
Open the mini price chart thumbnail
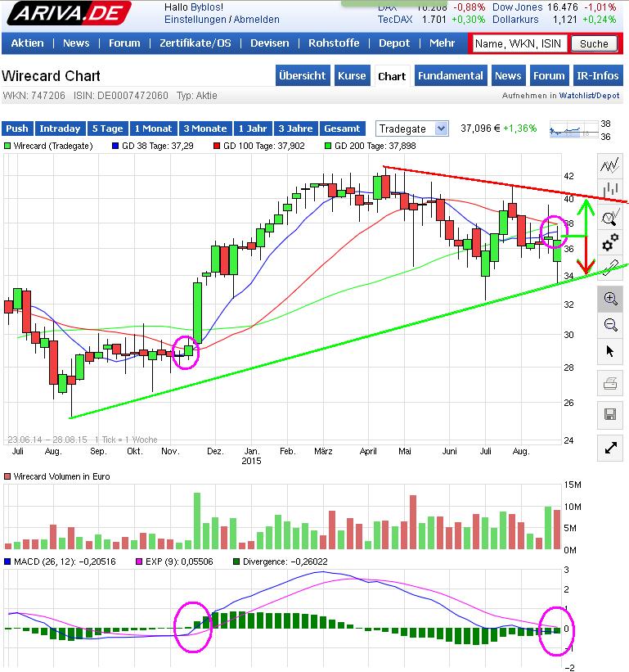573,130
